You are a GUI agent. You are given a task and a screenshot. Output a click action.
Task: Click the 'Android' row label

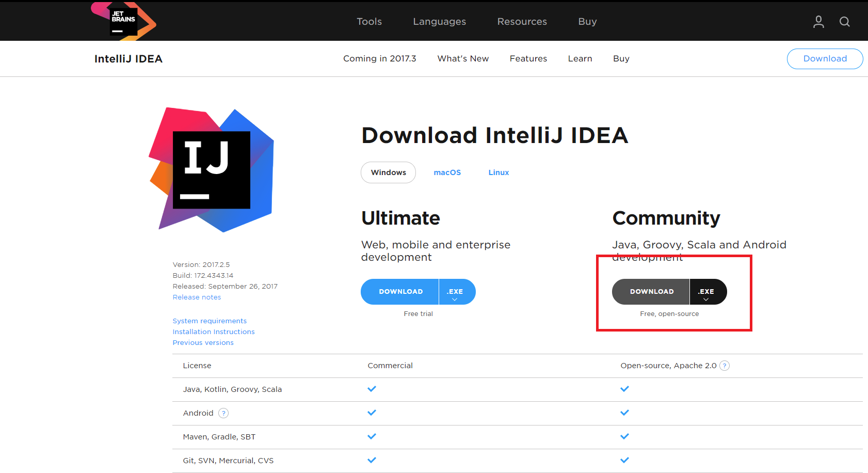tap(198, 413)
